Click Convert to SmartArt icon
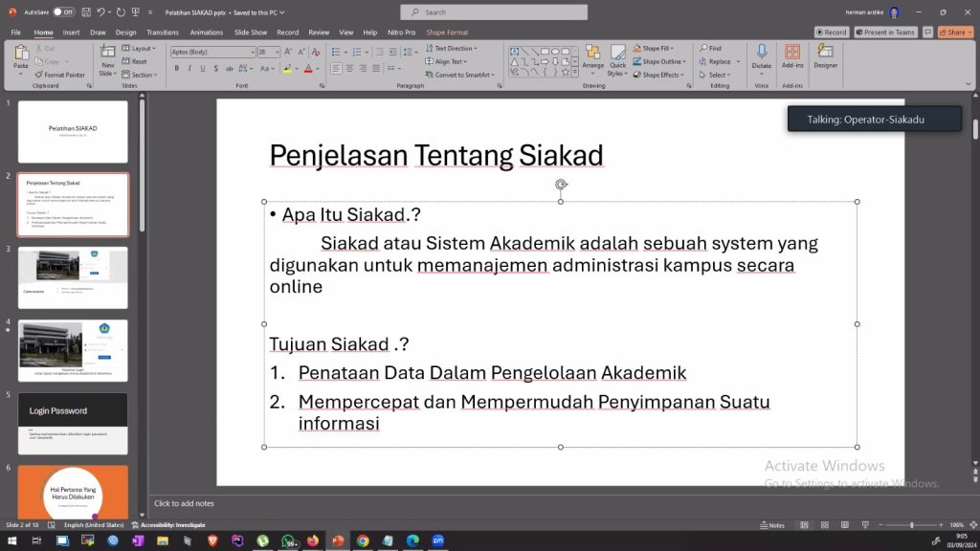 [x=429, y=75]
